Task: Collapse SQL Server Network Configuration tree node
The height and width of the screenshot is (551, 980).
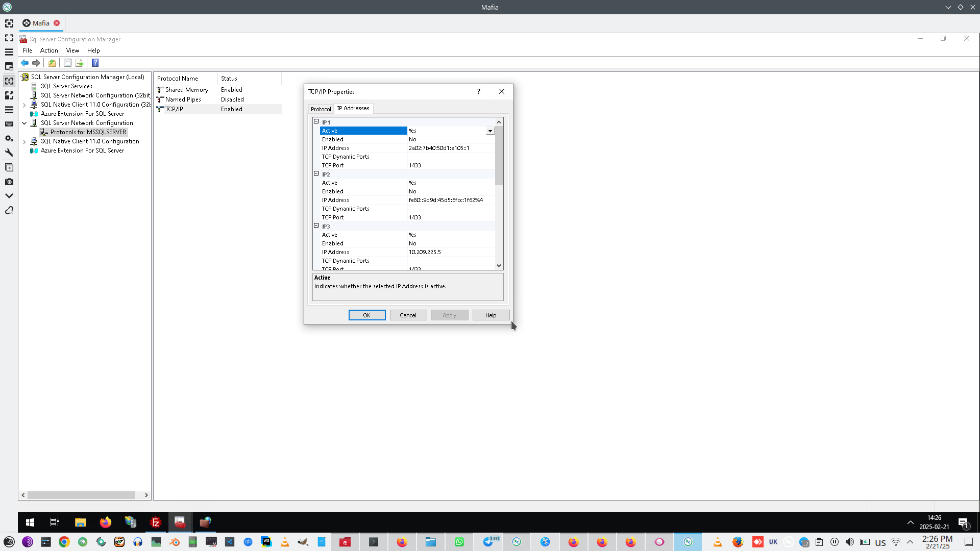Action: pos(24,123)
